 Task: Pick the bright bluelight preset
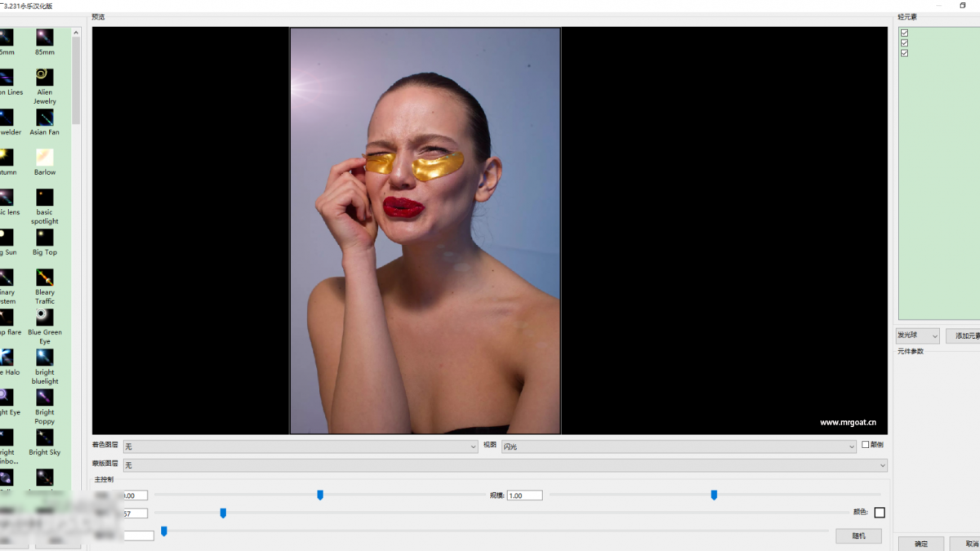pyautogui.click(x=44, y=358)
